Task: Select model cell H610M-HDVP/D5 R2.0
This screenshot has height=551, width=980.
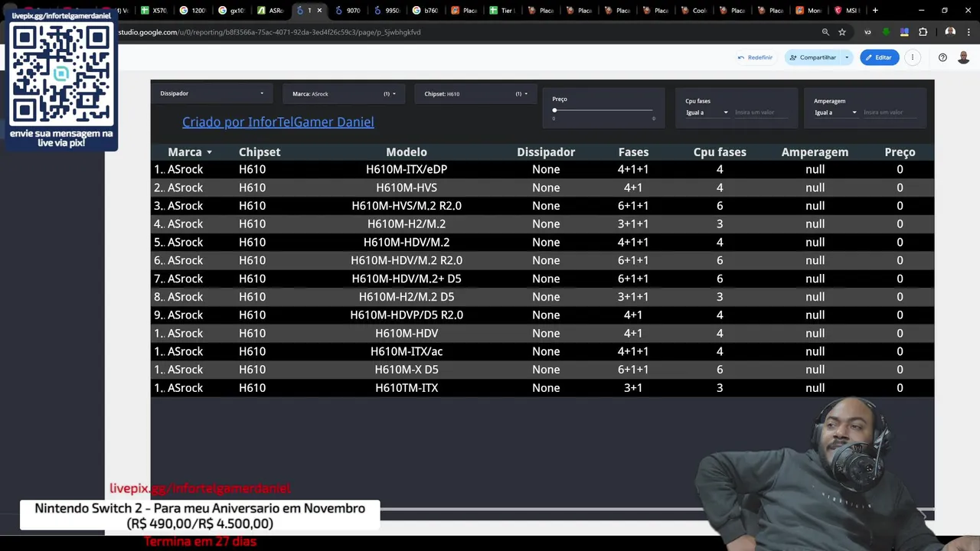Action: 407,315
